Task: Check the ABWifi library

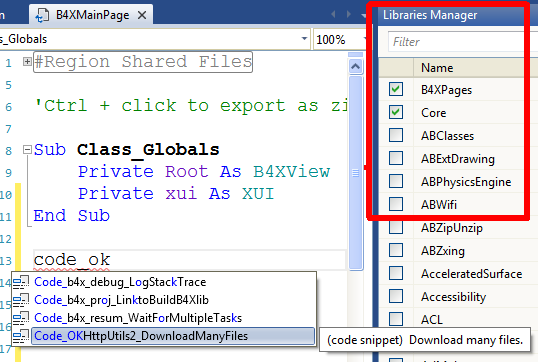Action: [396, 204]
